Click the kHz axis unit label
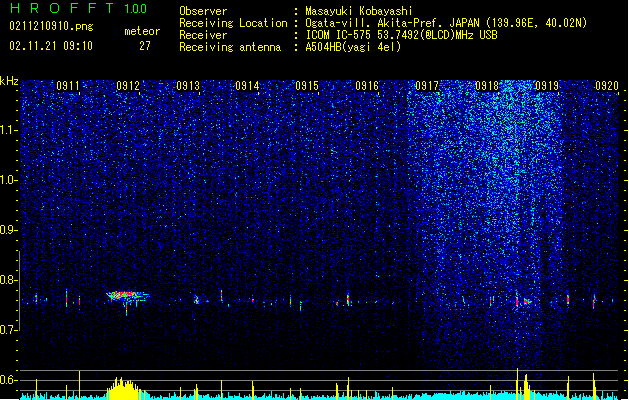 click(x=9, y=81)
